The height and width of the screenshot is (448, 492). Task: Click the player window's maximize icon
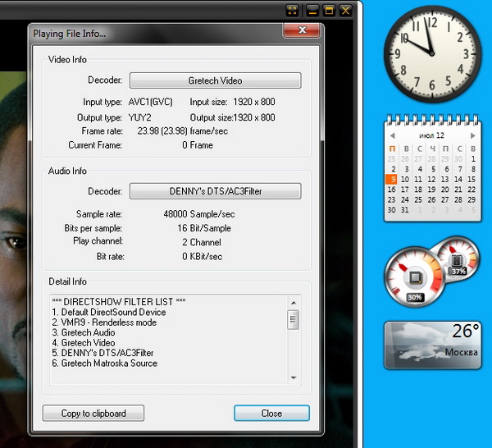point(329,11)
